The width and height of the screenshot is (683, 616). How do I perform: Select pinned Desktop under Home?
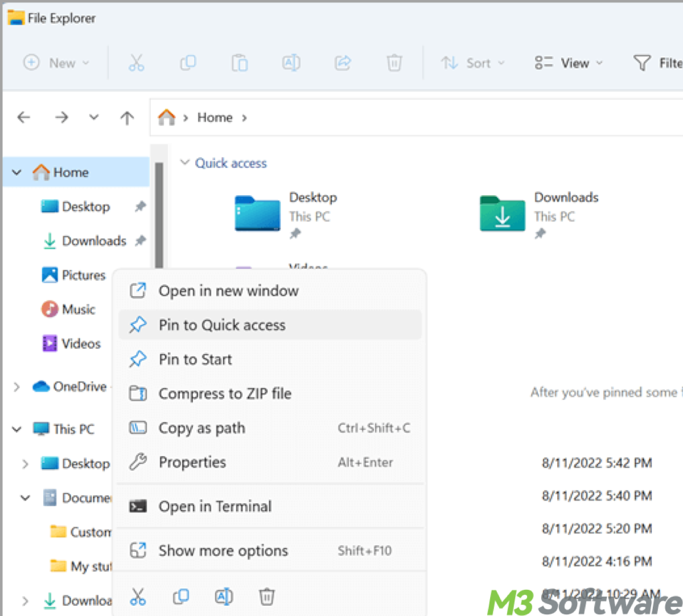[85, 207]
